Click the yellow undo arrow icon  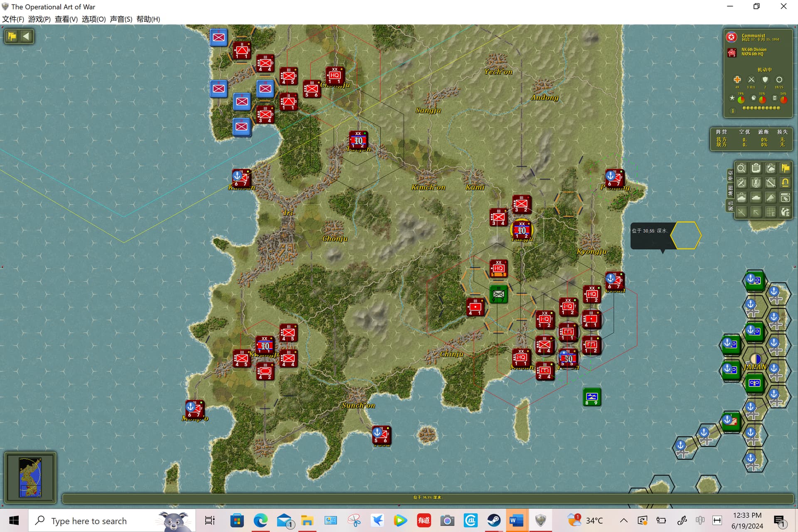tap(785, 183)
